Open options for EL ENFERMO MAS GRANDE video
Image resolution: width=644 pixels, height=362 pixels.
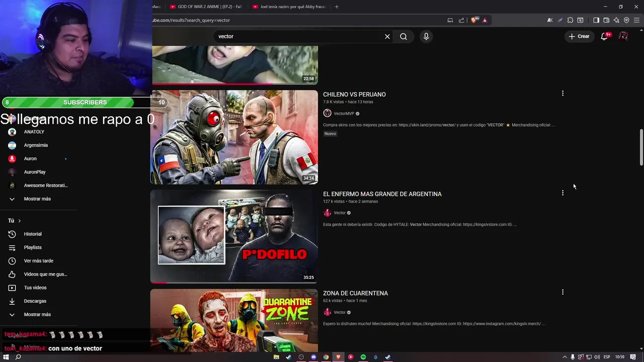pyautogui.click(x=562, y=193)
